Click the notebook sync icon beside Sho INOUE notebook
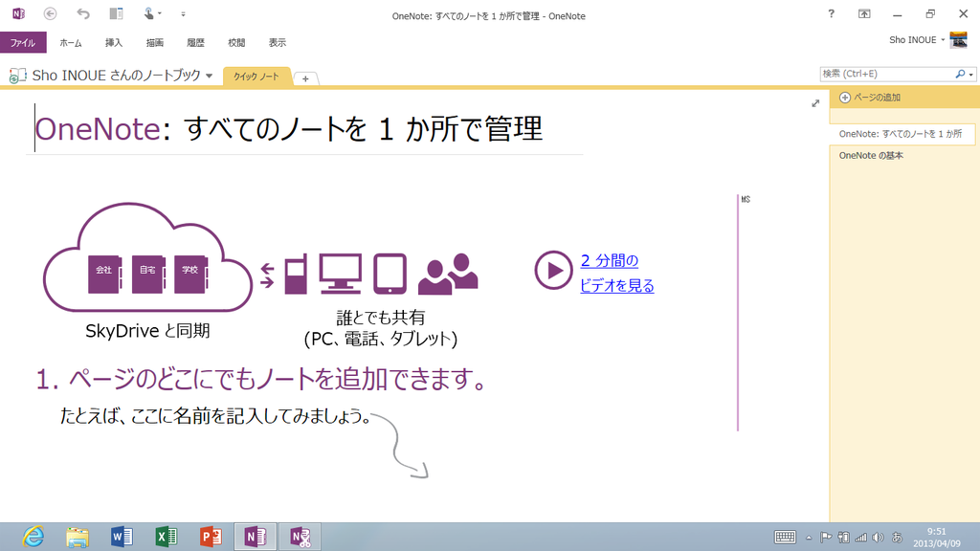 [17, 76]
